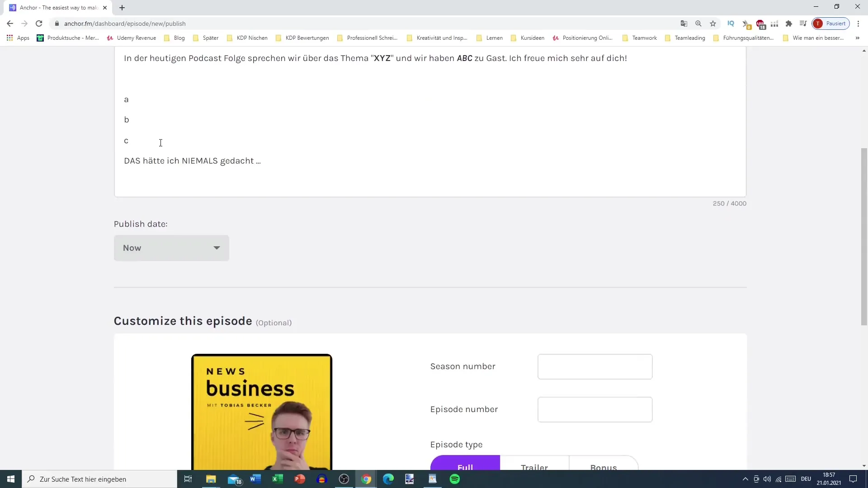Viewport: 868px width, 488px height.
Task: Select Trailer episode type
Action: 534,463
